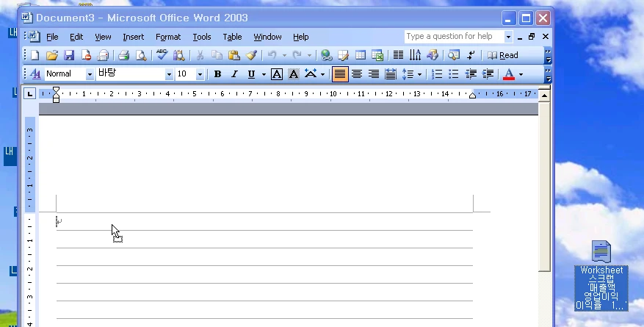644x327 pixels.
Task: Switch to Reading layout with Read button
Action: pyautogui.click(x=503, y=55)
